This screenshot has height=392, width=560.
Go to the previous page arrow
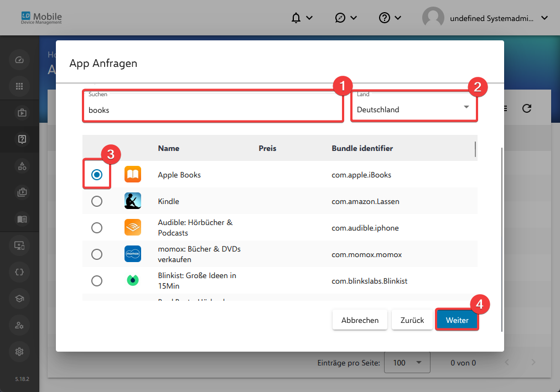(x=507, y=362)
